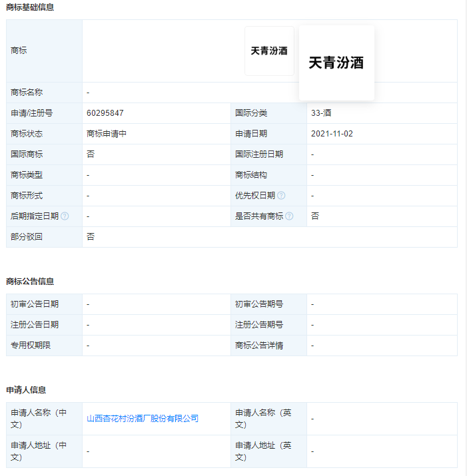Click the status value 商标申请中

click(107, 134)
